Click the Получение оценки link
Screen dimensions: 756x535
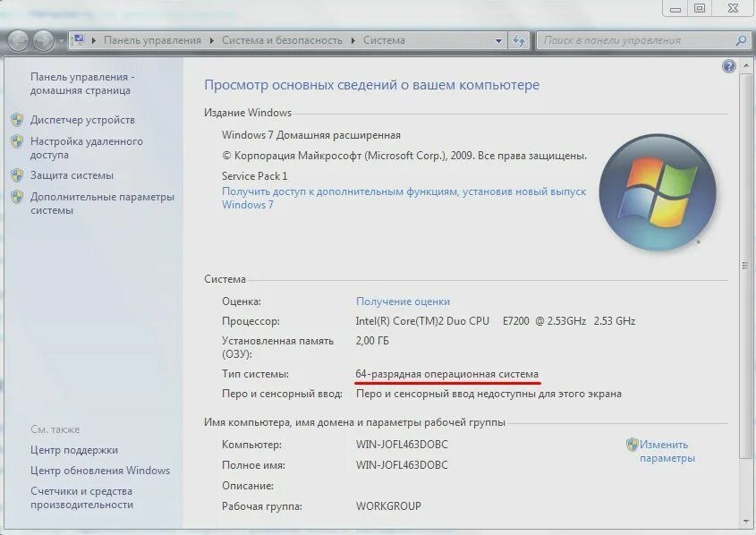click(x=403, y=301)
